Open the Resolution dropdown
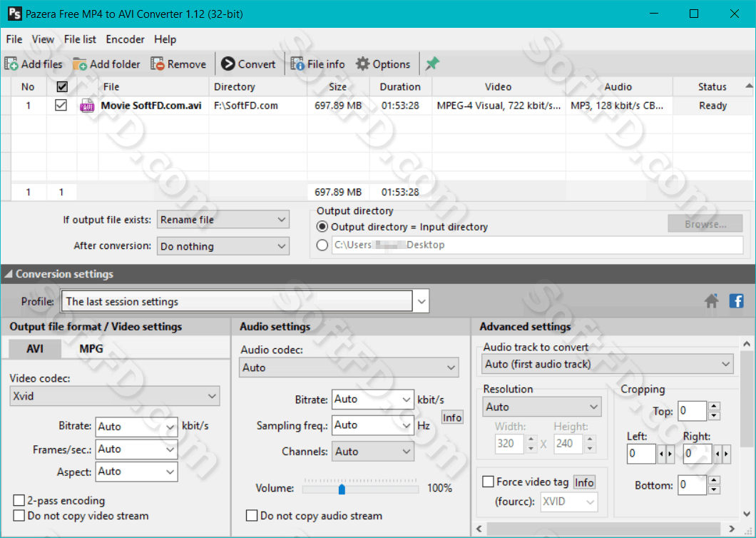 (x=541, y=407)
